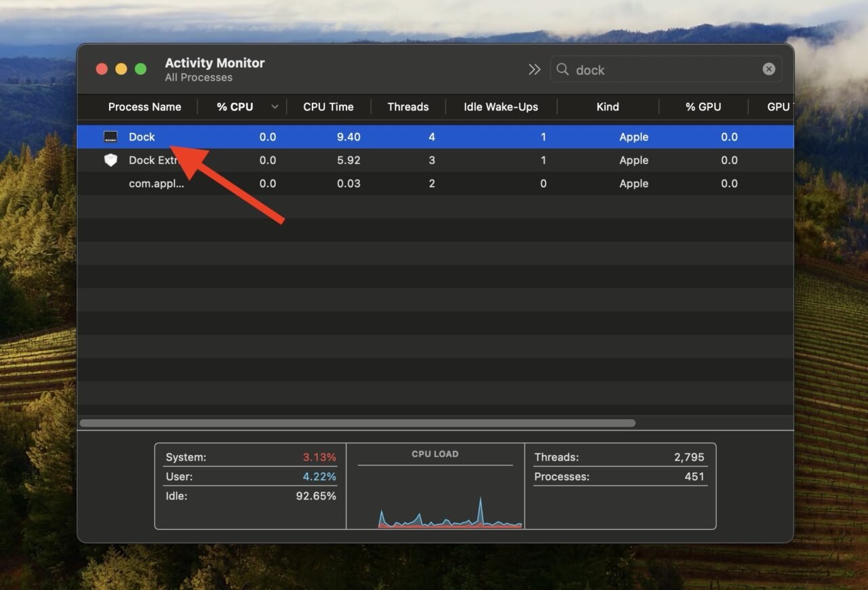Click the Processes total 451
868x590 pixels.
[x=694, y=477]
